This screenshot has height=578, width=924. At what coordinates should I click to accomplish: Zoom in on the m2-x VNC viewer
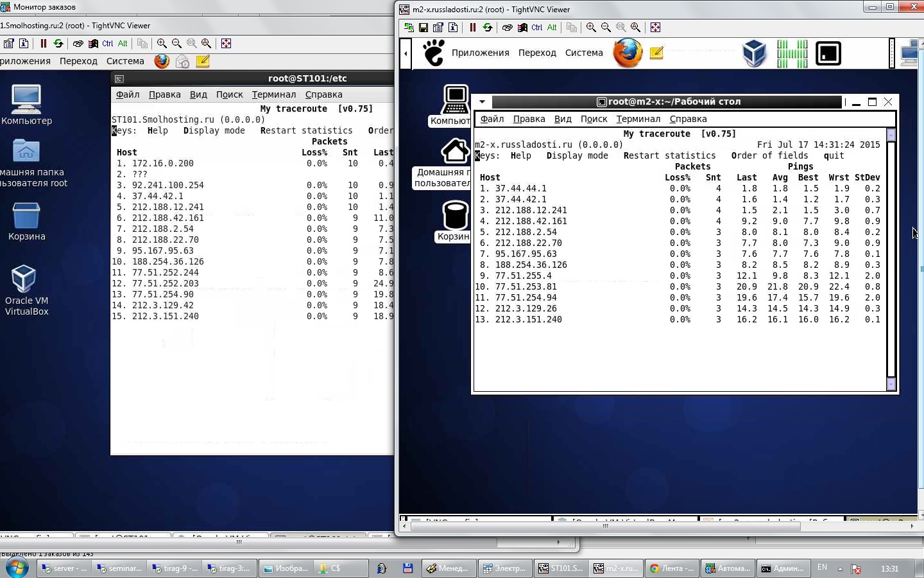pyautogui.click(x=592, y=28)
